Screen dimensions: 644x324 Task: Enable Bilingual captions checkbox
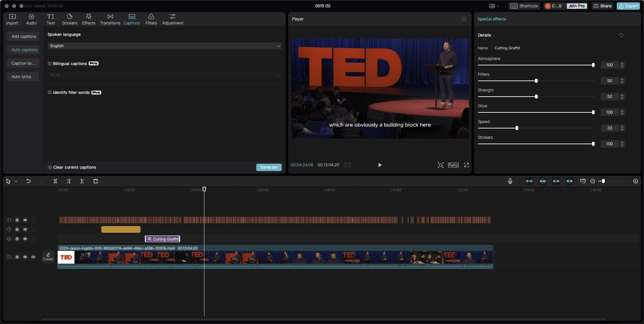(x=50, y=63)
